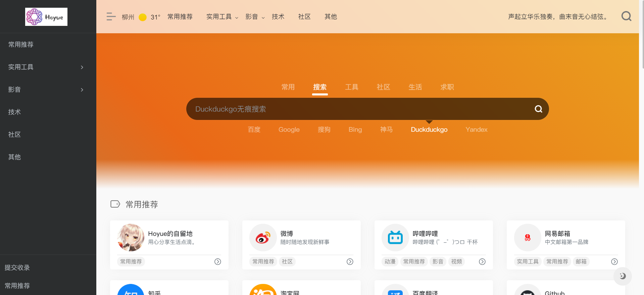
Task: Click the 邮箱 tag on the 网易邮箱 card
Action: click(x=581, y=262)
